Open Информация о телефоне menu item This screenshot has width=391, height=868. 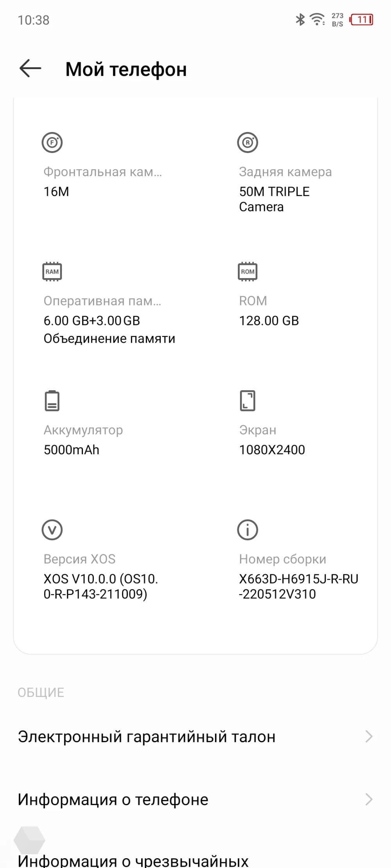pyautogui.click(x=113, y=799)
